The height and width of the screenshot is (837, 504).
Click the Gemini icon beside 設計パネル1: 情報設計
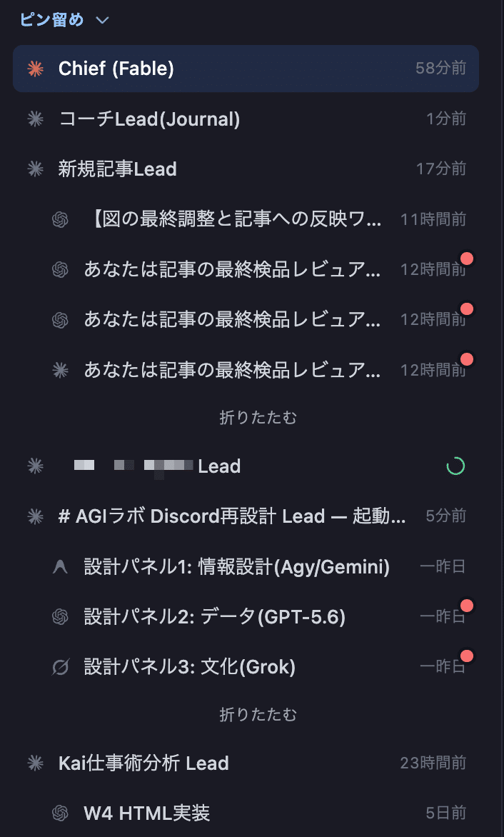[x=60, y=566]
